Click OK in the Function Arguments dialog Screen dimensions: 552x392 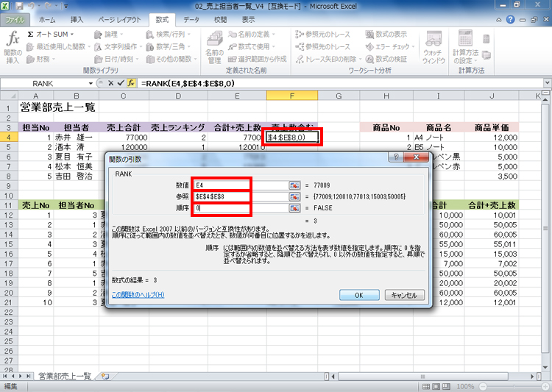click(x=359, y=295)
